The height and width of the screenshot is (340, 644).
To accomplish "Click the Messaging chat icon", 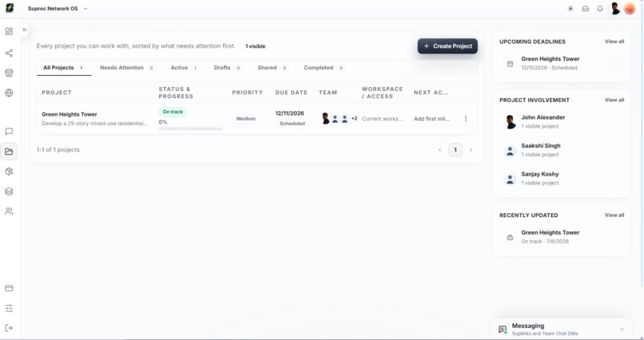I will click(503, 330).
